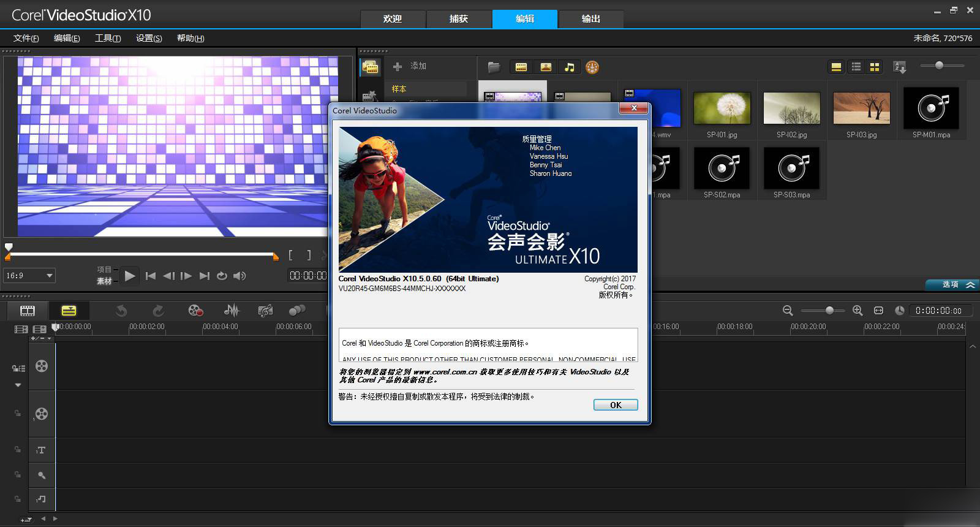Open the sound mixer
The image size is (980, 527).
232,311
